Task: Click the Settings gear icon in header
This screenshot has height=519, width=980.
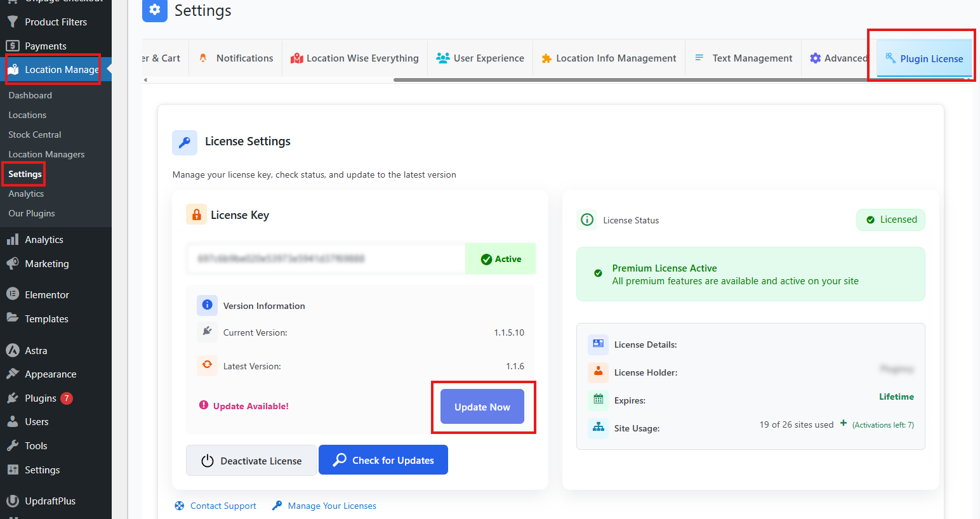Action: (x=154, y=10)
